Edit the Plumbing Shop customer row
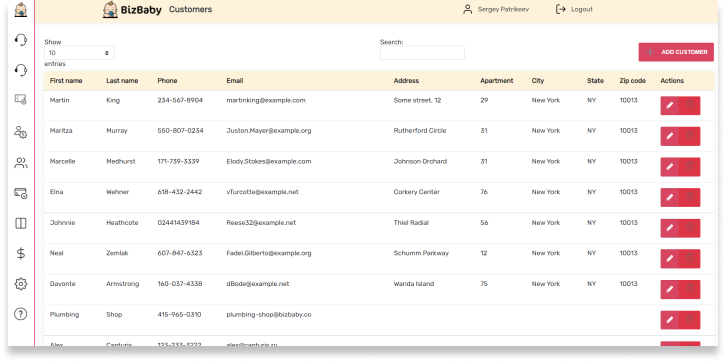Screen dimensions: 726x362 670,320
